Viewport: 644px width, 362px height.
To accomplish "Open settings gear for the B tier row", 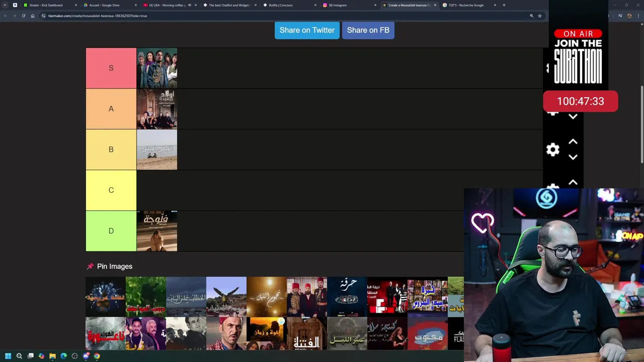I will (553, 149).
